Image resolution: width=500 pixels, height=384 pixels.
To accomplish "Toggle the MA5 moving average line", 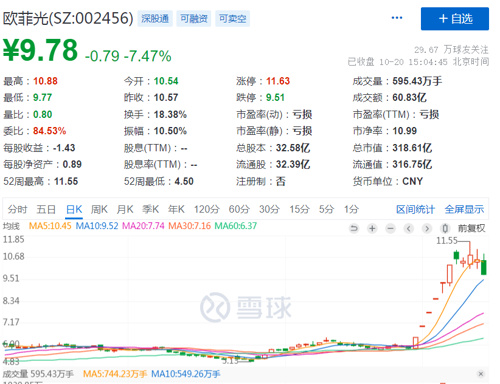I will click(x=50, y=226).
